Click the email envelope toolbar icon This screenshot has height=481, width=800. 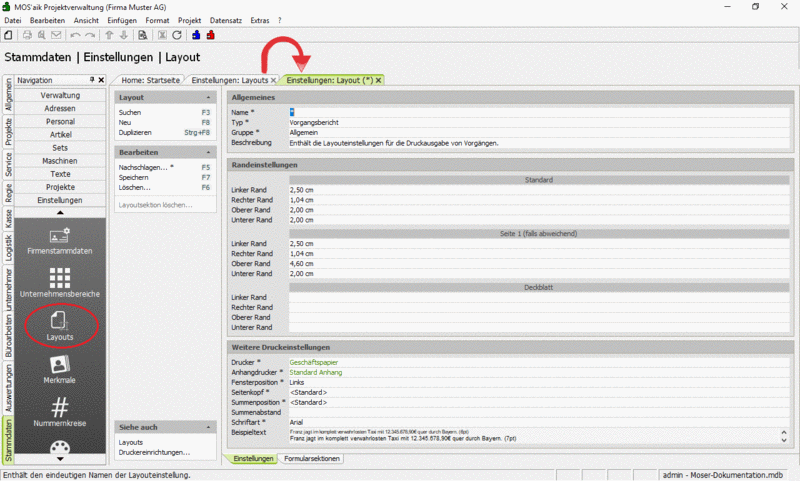point(56,35)
